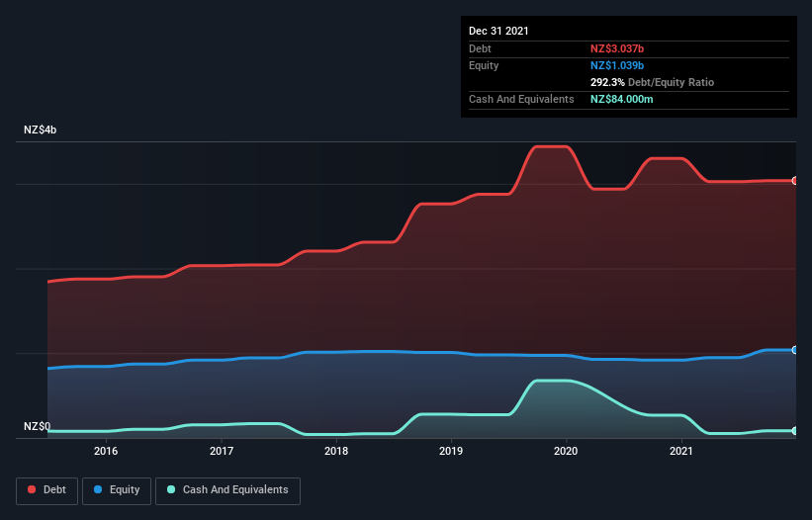
Task: Select the blue Equity endpoint marker
Action: [795, 350]
